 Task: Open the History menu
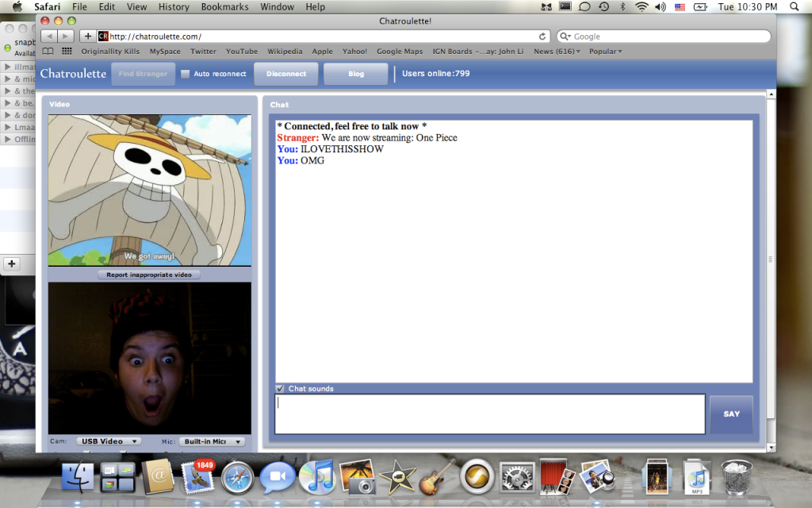(174, 6)
